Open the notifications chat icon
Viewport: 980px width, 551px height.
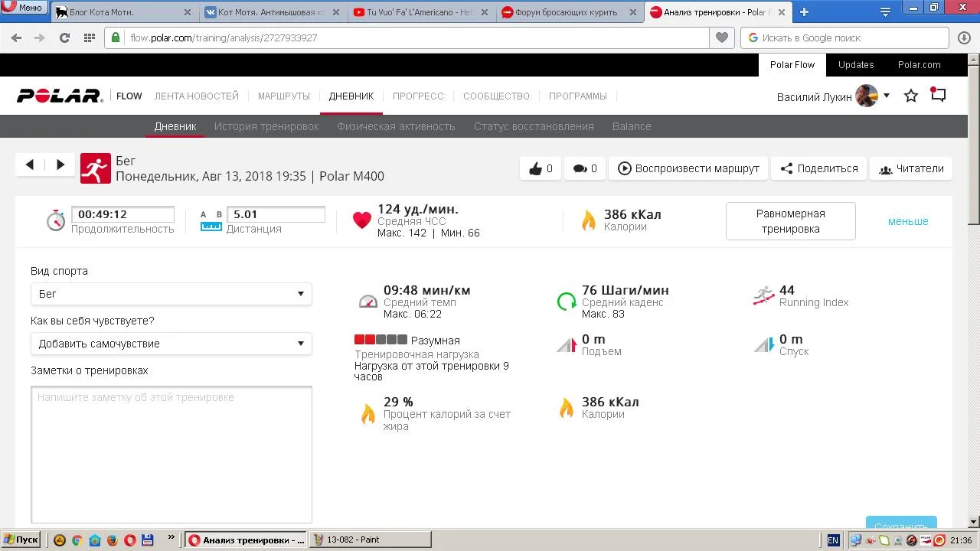[938, 96]
